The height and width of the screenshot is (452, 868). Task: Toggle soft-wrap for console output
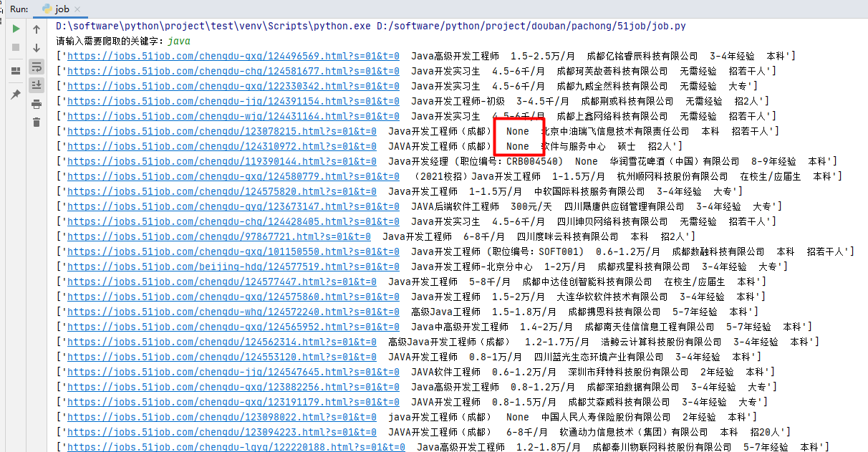(x=37, y=67)
